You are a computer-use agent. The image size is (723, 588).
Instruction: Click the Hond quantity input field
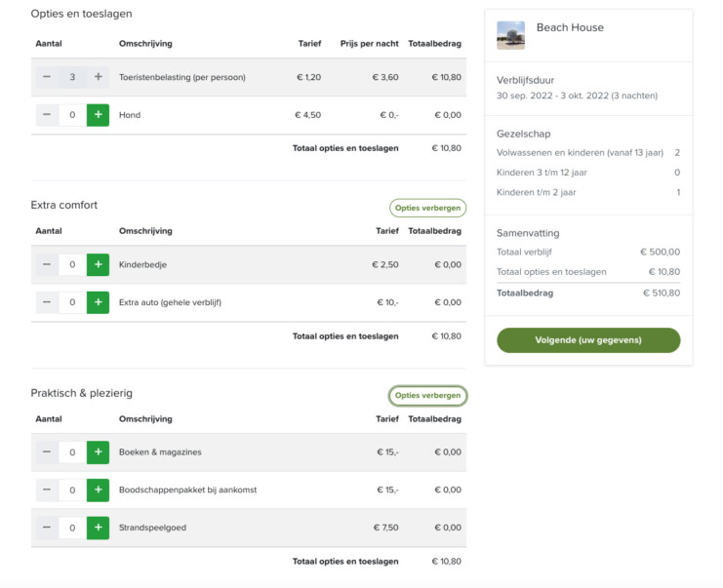(72, 115)
